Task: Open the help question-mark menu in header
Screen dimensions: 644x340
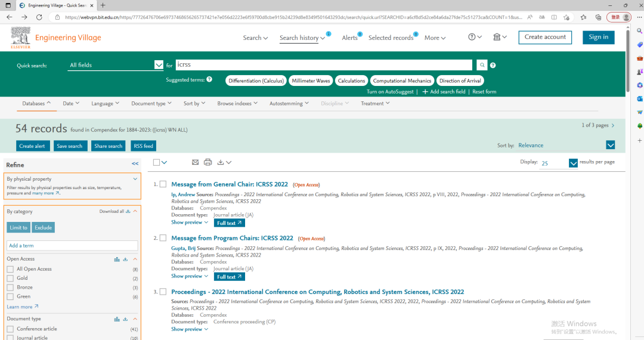Action: [475, 37]
